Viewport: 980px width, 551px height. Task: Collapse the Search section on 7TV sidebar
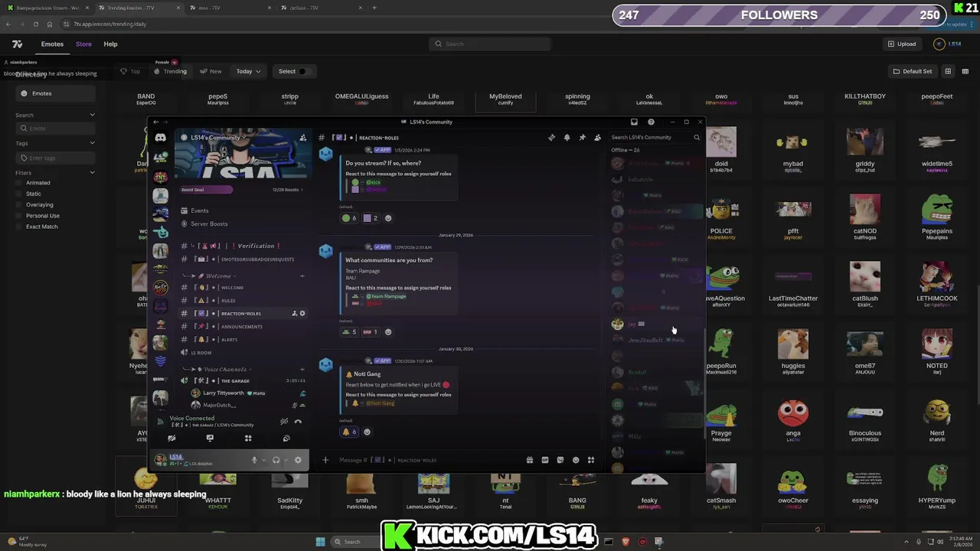(x=92, y=115)
